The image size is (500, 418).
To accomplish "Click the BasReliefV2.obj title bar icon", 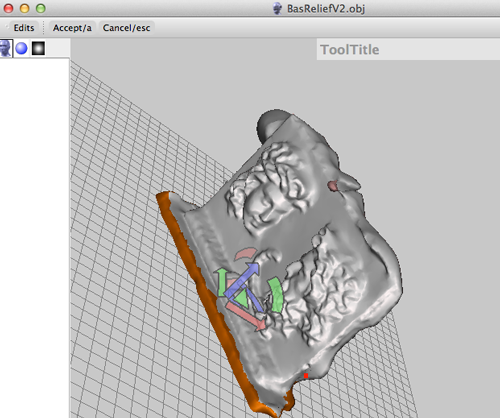I will pos(277,8).
